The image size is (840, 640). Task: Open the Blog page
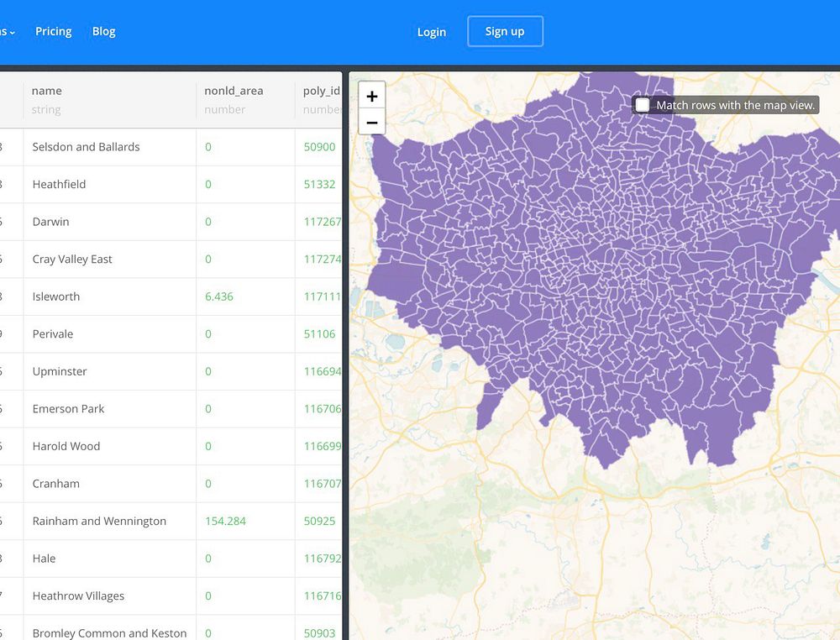104,32
